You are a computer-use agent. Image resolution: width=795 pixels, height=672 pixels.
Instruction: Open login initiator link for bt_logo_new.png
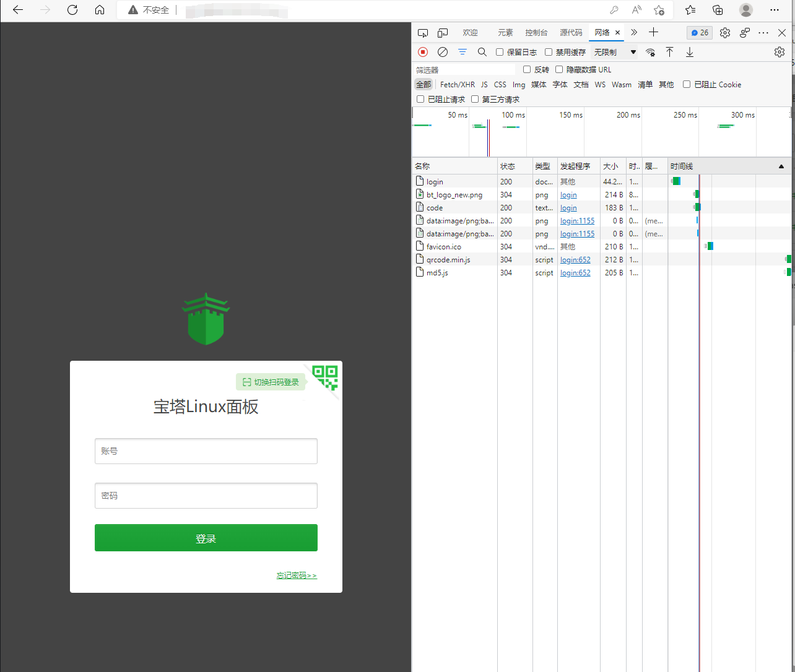point(568,195)
